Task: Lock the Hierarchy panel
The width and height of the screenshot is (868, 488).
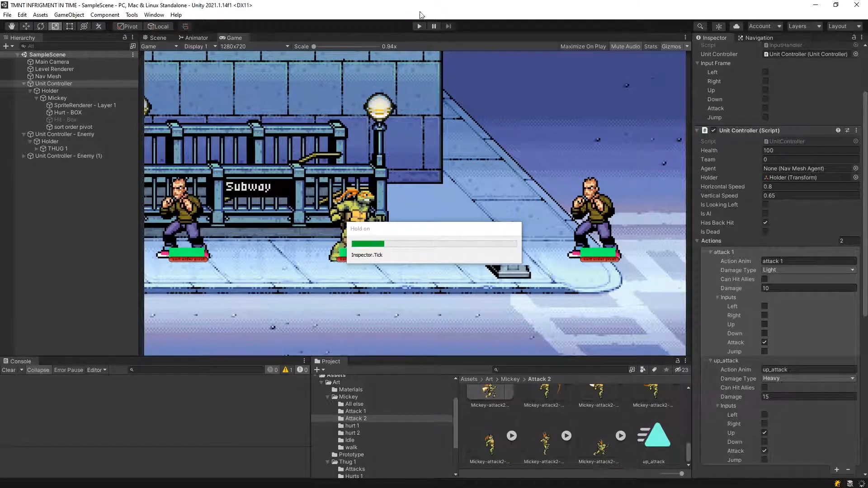Action: tap(125, 38)
